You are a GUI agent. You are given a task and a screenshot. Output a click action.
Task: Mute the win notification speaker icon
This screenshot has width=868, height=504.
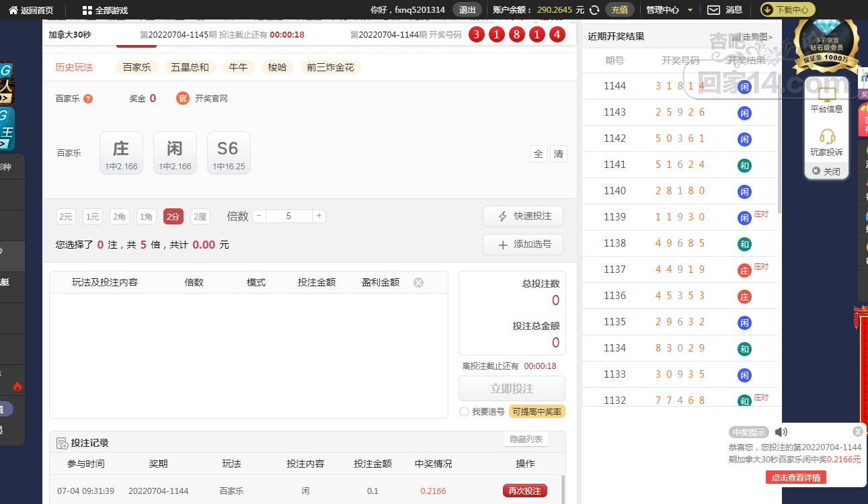pos(781,432)
